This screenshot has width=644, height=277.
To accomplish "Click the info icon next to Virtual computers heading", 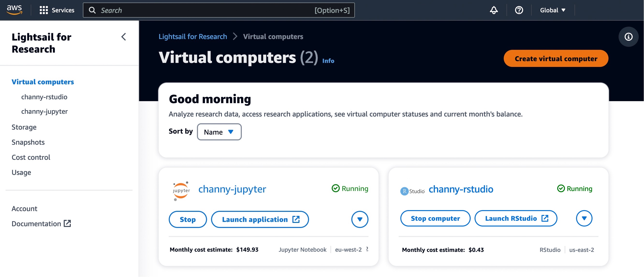I will [329, 60].
